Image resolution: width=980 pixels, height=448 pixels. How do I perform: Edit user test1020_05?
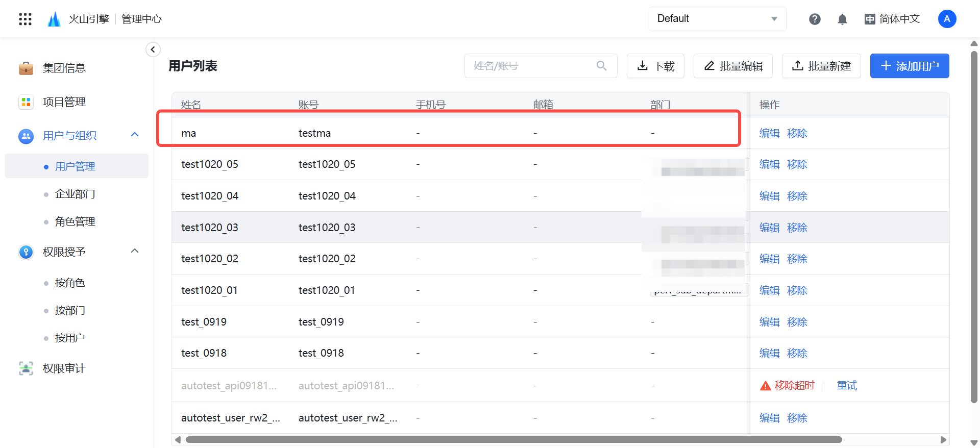[769, 164]
